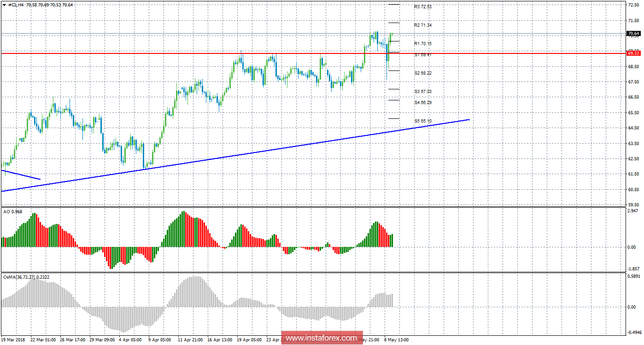Image resolution: width=644 pixels, height=345 pixels.
Task: Click the S4 66.29 pivot label
Action: (423, 103)
